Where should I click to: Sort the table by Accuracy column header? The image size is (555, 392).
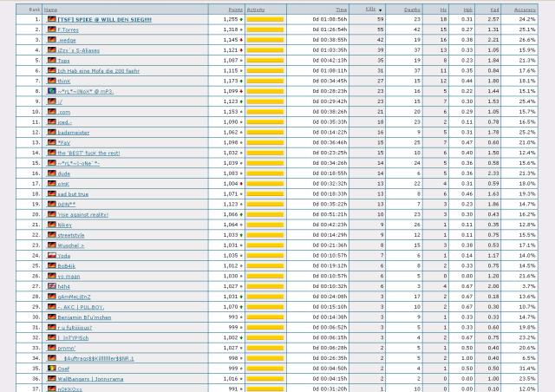point(526,8)
